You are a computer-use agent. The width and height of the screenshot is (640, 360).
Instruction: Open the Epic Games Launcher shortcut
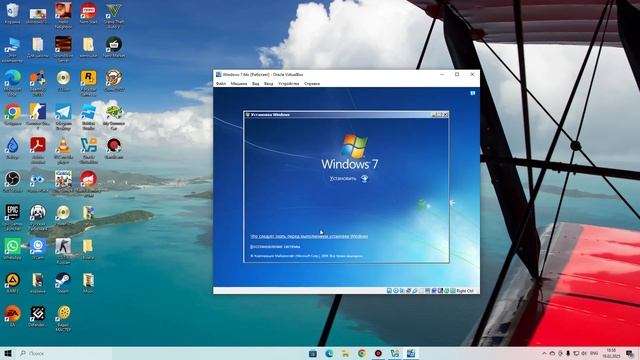12,218
